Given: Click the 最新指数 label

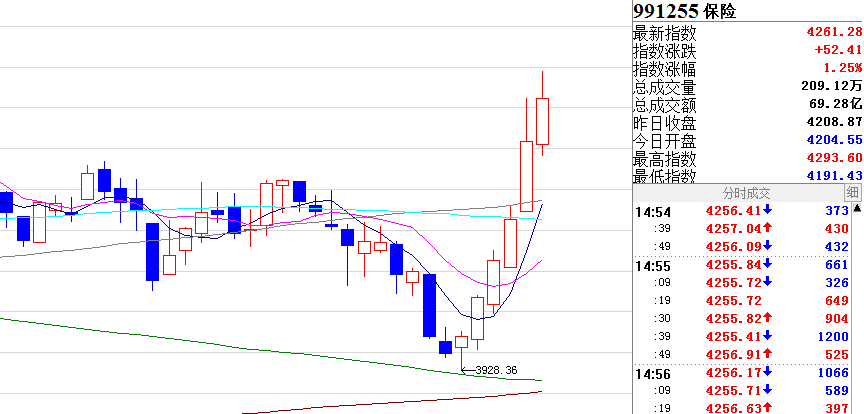Looking at the screenshot, I should click(665, 33).
